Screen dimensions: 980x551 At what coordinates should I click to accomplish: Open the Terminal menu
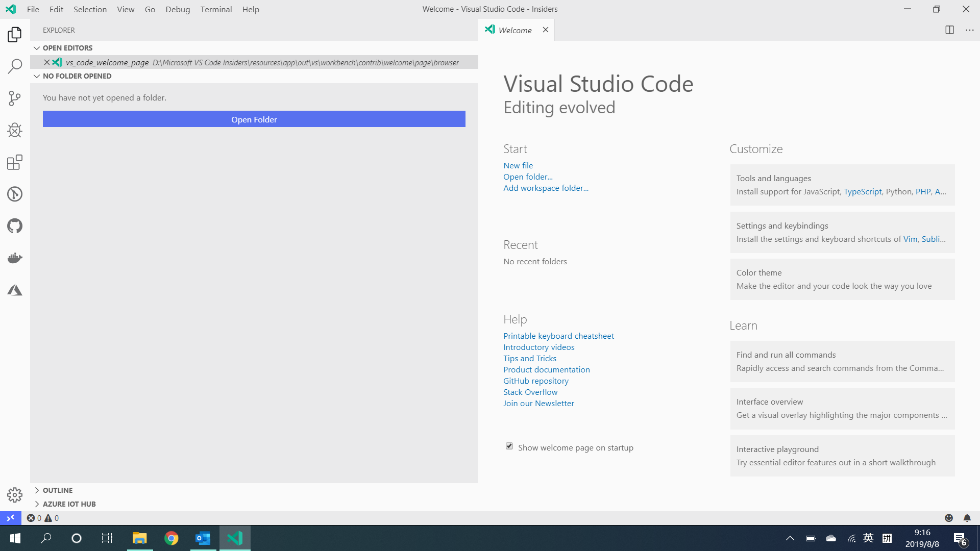coord(216,9)
